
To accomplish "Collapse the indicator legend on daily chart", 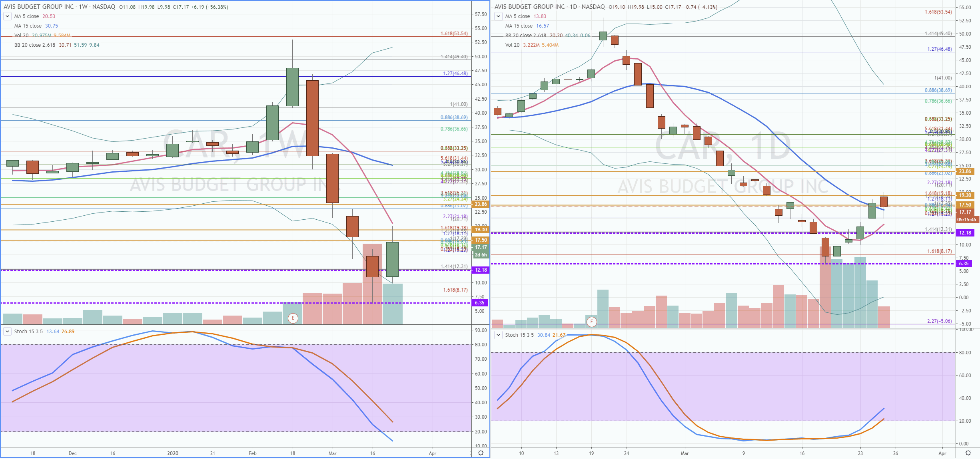I will tap(498, 16).
